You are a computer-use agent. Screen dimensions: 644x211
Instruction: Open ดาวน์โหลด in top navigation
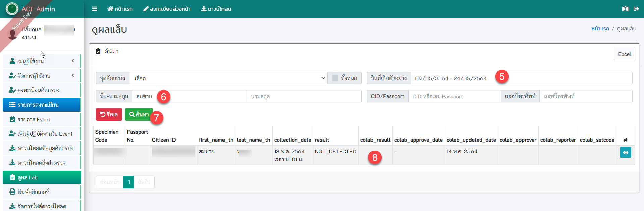(216, 9)
